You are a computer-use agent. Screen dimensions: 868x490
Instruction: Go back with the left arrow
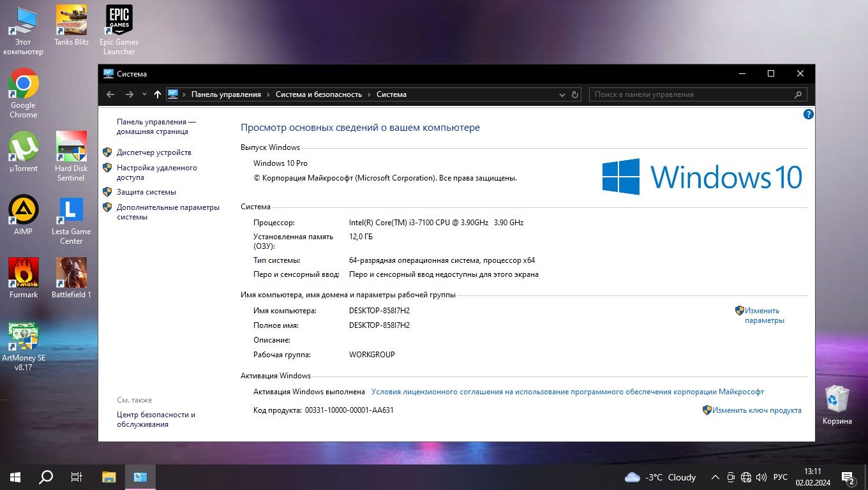coord(110,94)
